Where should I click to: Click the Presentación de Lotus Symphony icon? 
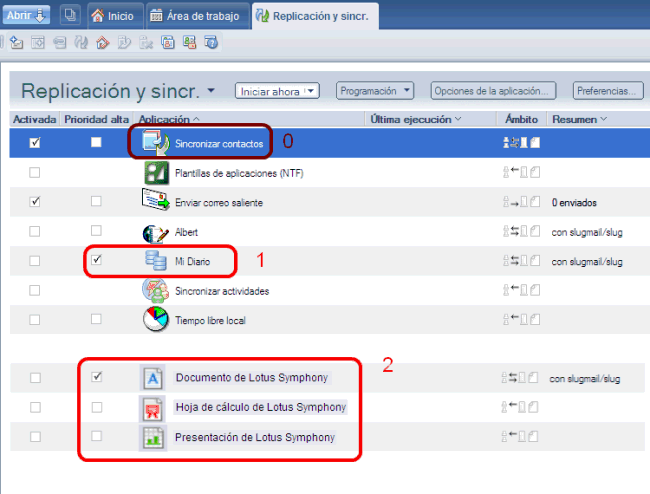point(153,438)
